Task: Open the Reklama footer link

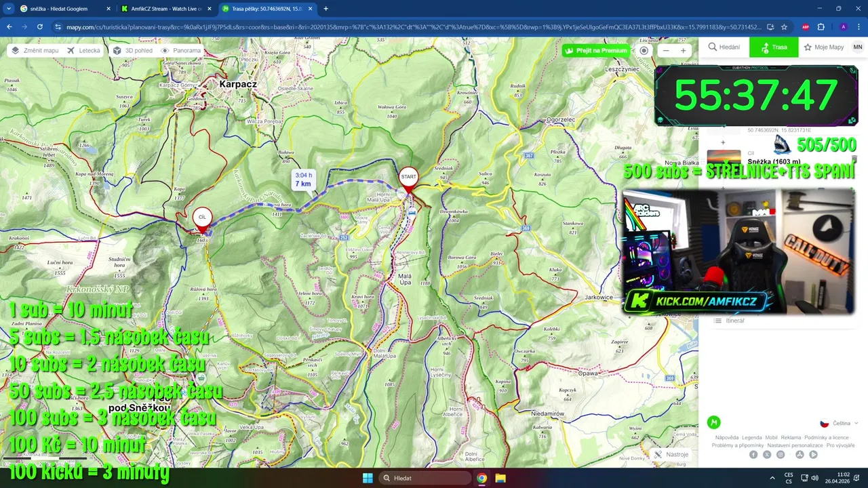Action: click(791, 437)
